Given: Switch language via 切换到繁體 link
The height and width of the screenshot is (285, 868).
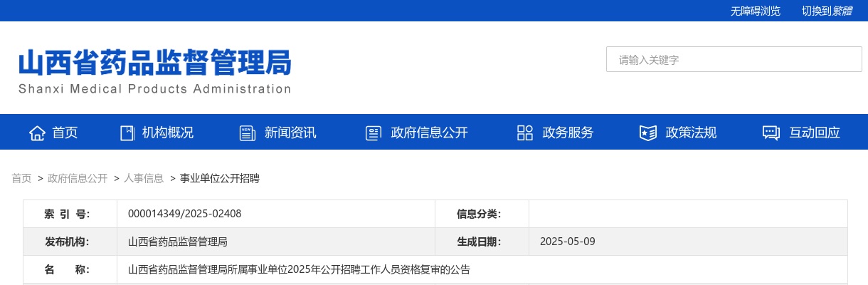Looking at the screenshot, I should click(827, 11).
